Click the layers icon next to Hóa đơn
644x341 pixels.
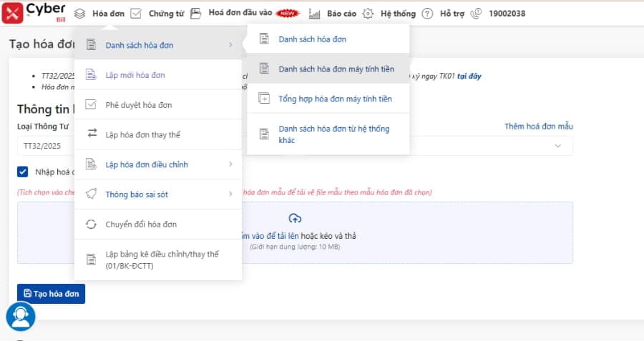point(79,14)
